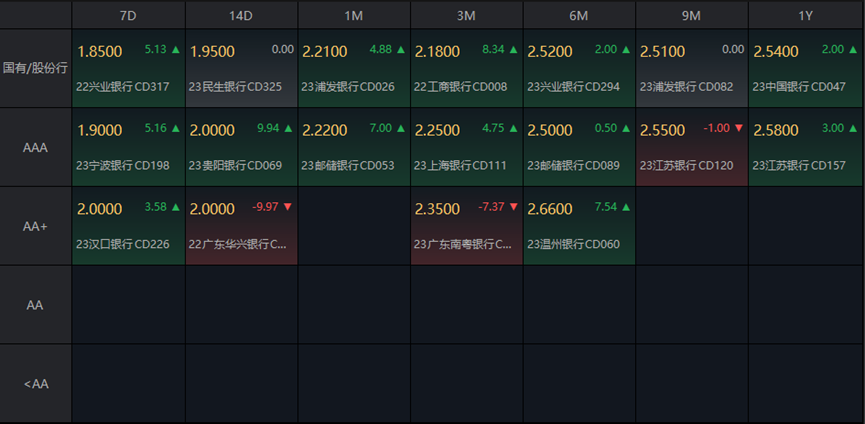Select the 3M column header
Screen dimensions: 865x424
coord(466,15)
